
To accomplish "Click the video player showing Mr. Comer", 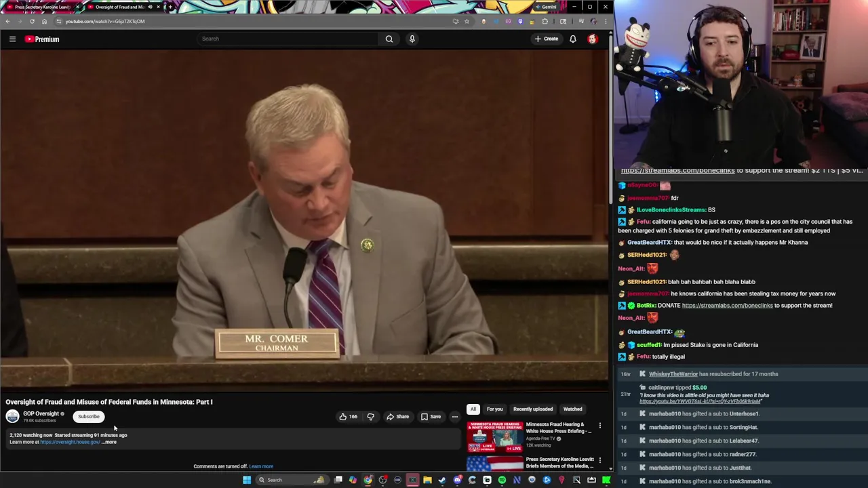I will [x=304, y=221].
